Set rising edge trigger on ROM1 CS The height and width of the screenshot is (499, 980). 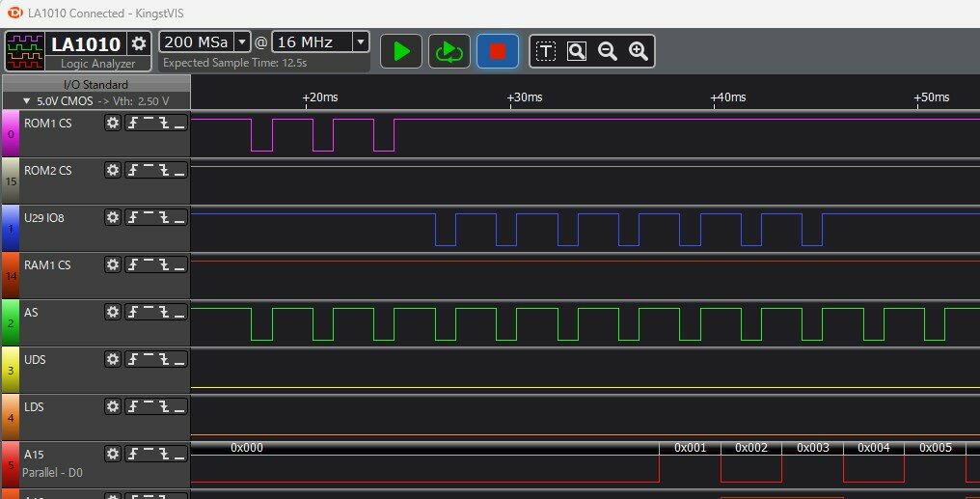134,123
